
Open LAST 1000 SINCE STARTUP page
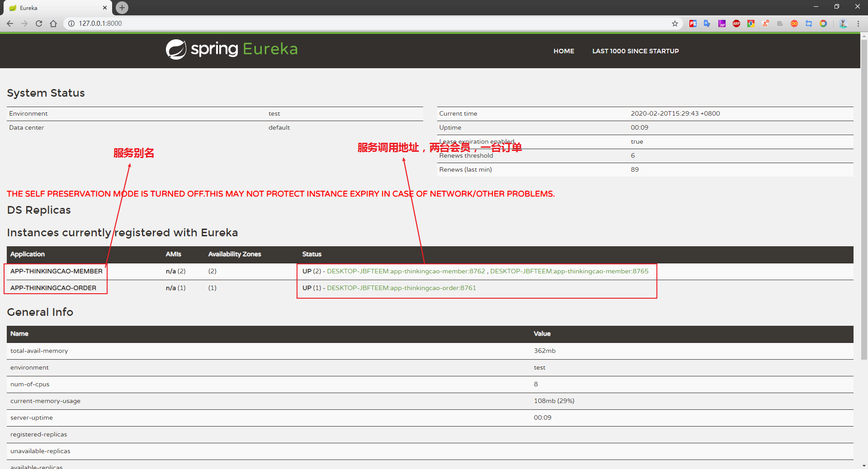tap(636, 51)
